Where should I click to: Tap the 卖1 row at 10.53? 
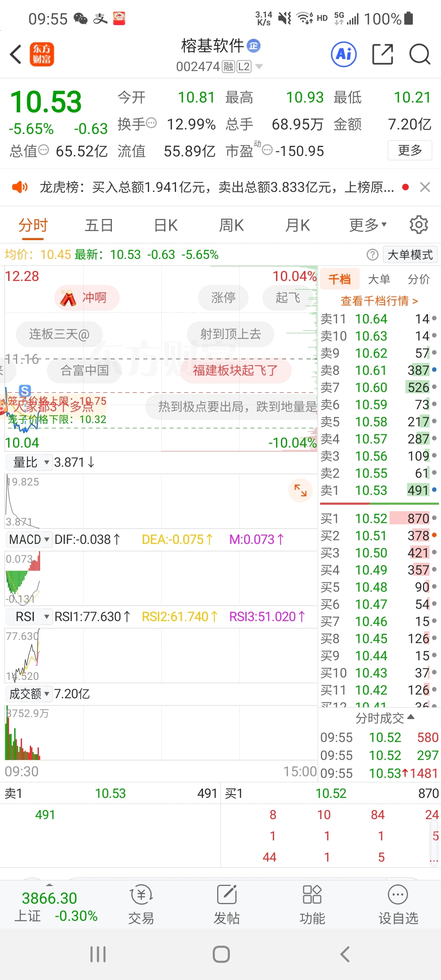click(x=379, y=490)
